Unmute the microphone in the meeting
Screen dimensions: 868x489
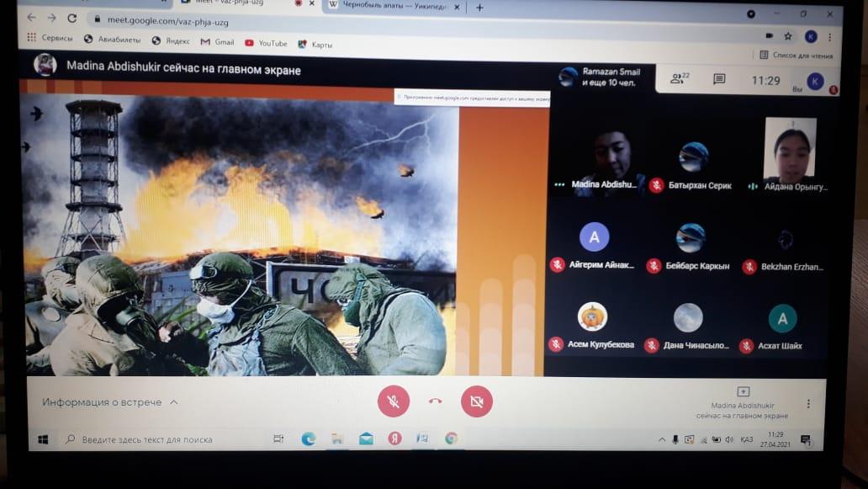click(393, 401)
